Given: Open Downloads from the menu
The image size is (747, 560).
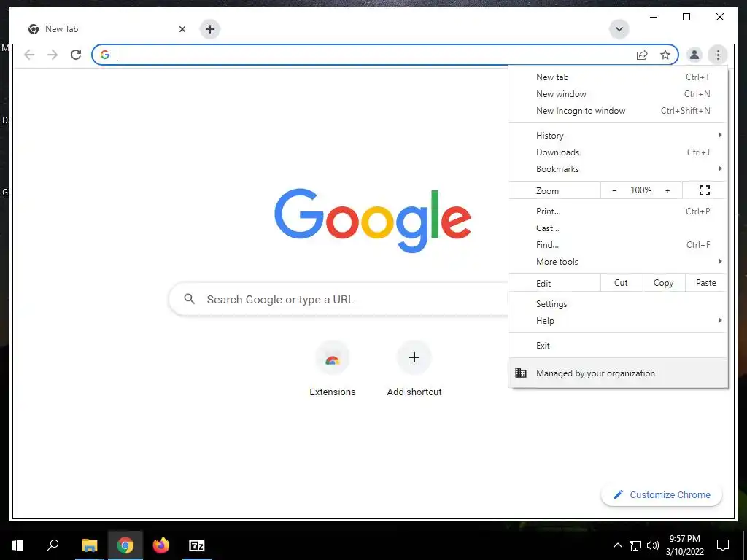Looking at the screenshot, I should (x=618, y=152).
